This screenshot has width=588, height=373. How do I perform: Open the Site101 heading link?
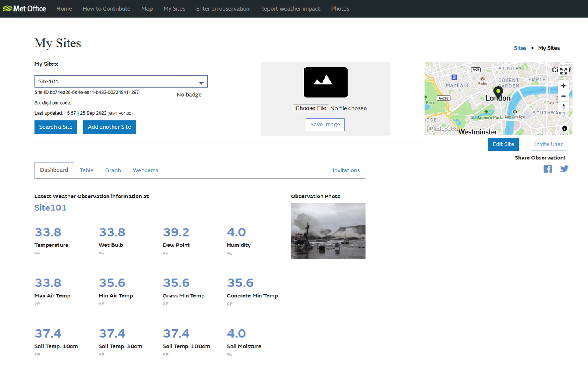tap(51, 208)
